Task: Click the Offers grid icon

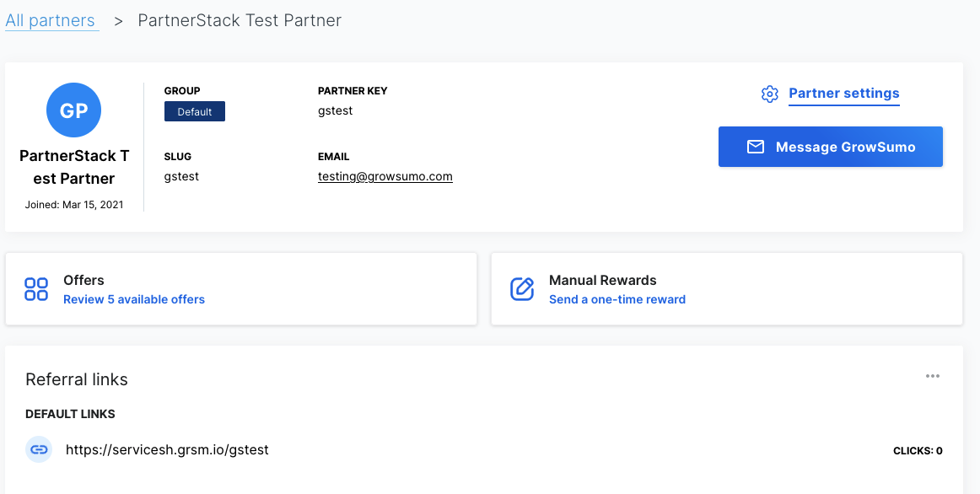Action: (36, 289)
